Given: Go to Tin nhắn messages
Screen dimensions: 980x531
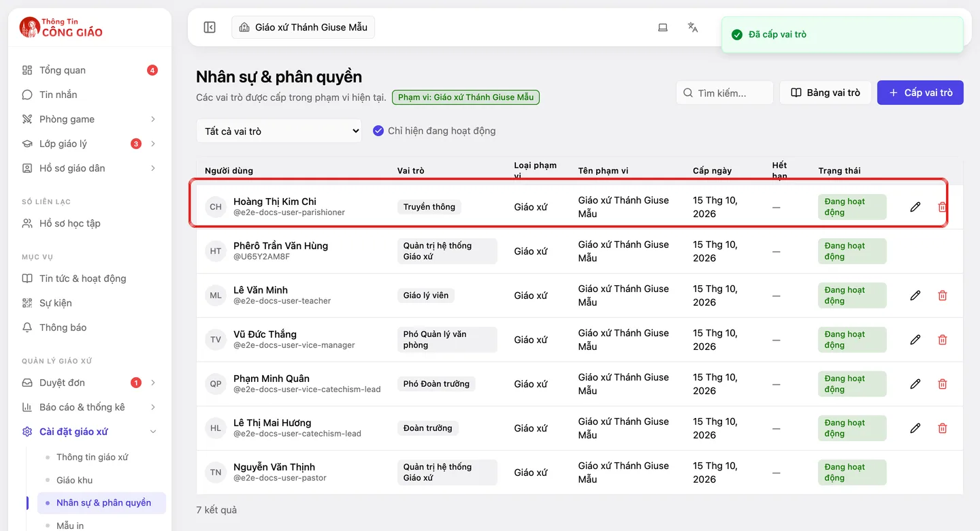Looking at the screenshot, I should point(90,95).
